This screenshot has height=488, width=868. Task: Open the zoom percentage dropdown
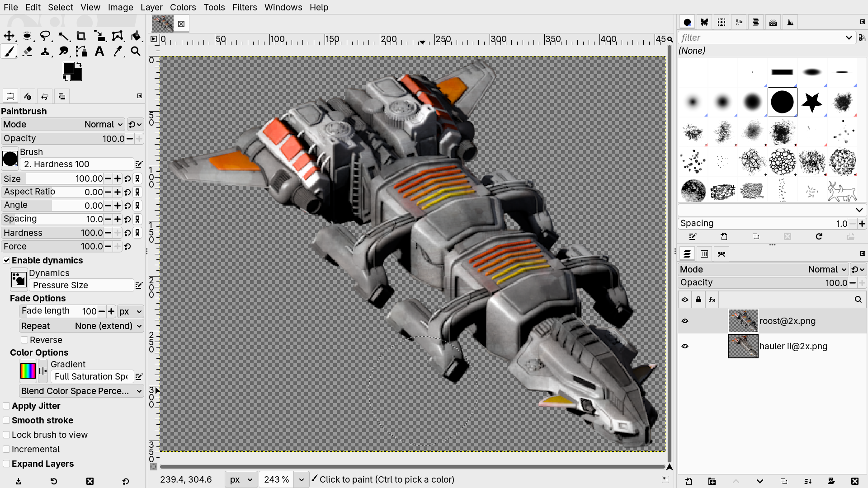click(x=301, y=479)
